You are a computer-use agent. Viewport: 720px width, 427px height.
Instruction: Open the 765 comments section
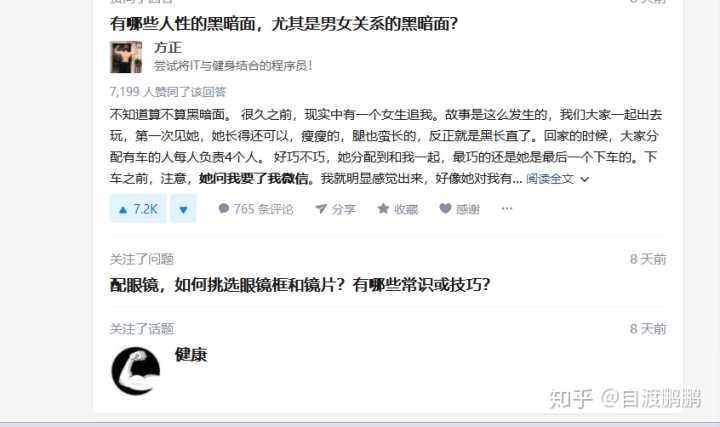[x=256, y=209]
